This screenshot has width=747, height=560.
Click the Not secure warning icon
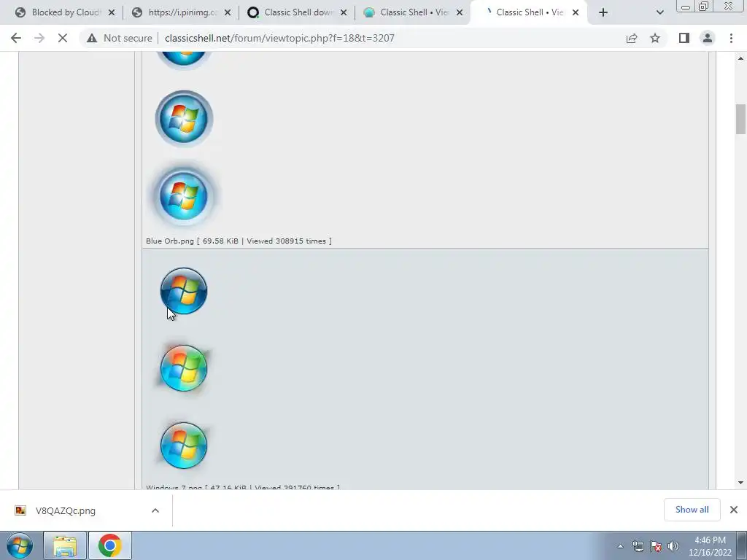point(92,38)
